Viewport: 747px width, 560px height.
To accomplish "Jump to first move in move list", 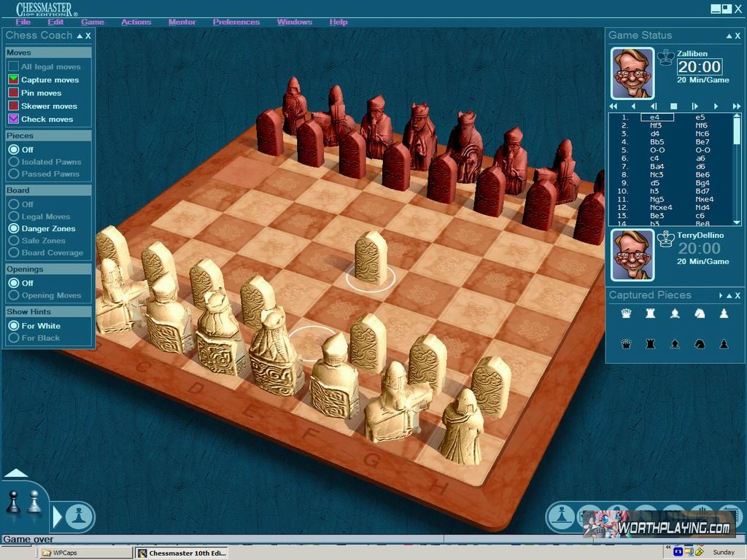I will click(x=614, y=106).
